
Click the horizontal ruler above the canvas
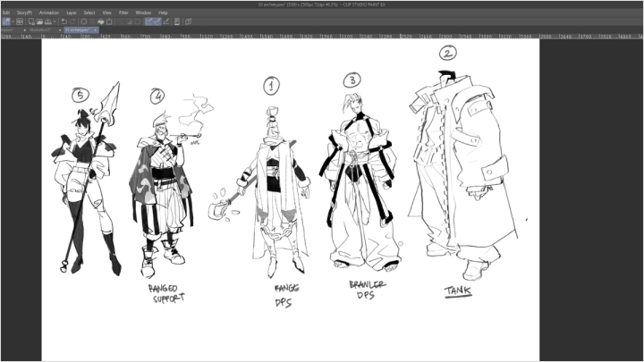[x=322, y=36]
